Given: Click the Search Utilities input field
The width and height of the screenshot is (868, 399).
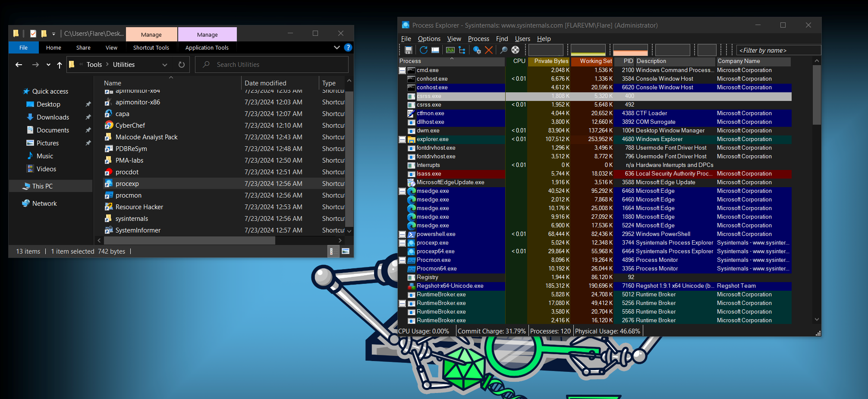Looking at the screenshot, I should [x=272, y=65].
